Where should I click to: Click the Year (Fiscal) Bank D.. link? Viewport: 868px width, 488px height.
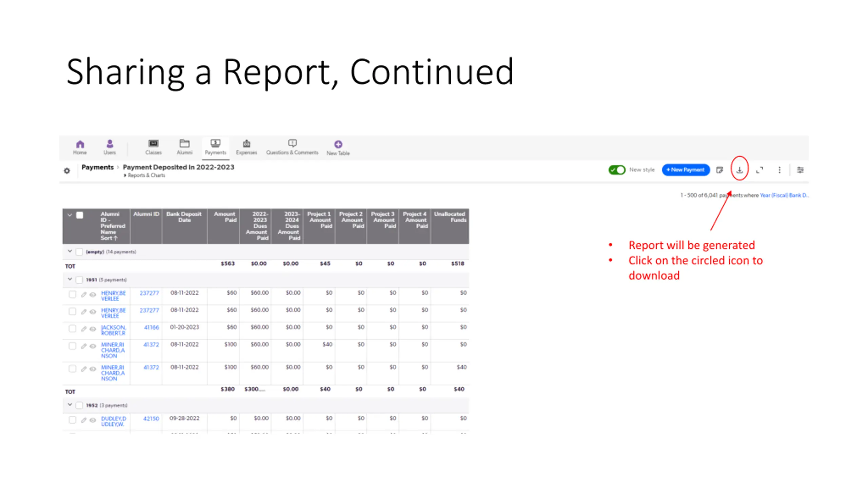pos(784,195)
